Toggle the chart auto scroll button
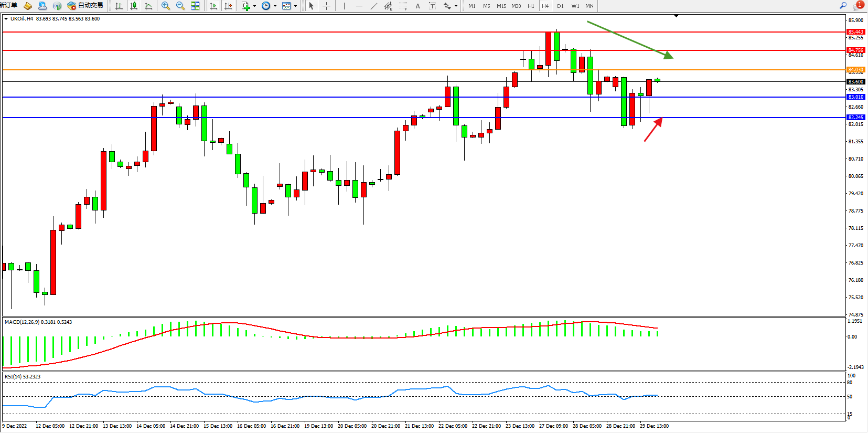Viewport: 868px width, 433px height. click(x=213, y=6)
